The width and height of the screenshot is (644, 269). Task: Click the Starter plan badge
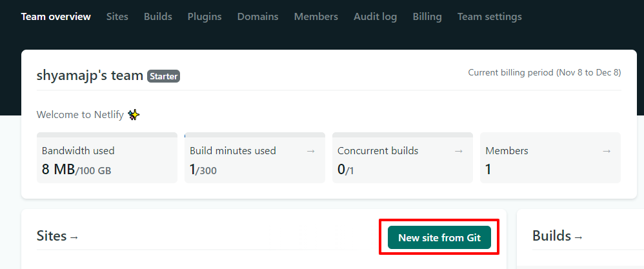coord(163,76)
